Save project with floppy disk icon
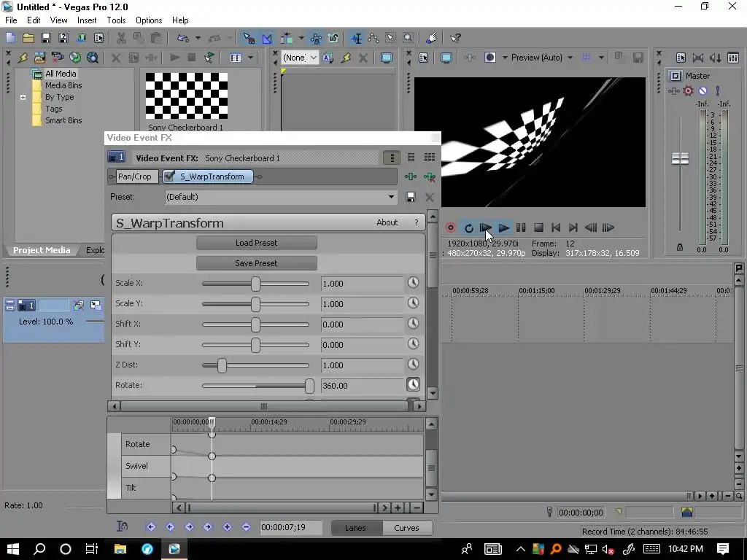 tap(46, 38)
